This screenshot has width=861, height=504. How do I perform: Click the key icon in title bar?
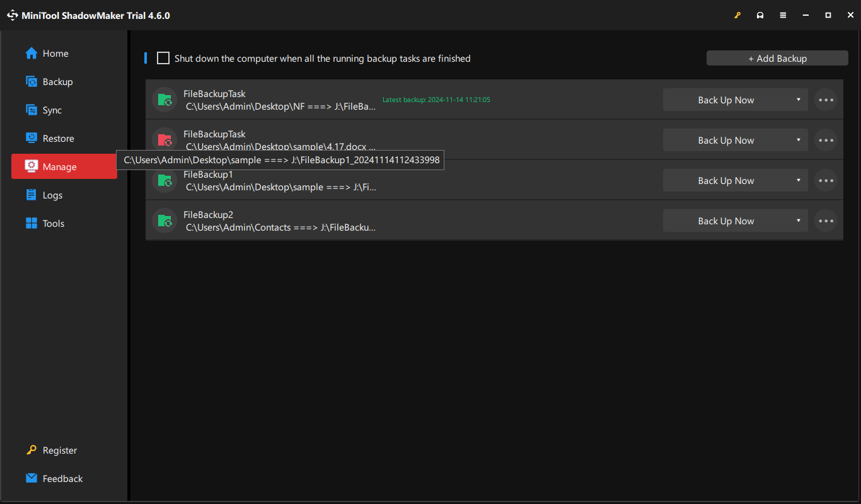(x=737, y=15)
